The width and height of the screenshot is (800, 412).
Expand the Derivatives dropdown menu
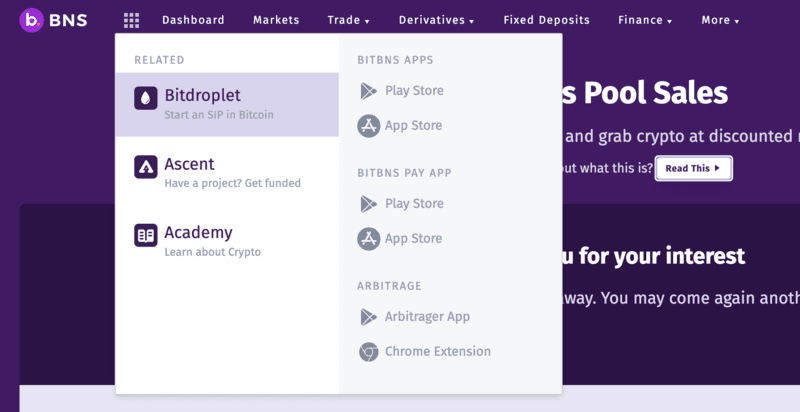(437, 20)
